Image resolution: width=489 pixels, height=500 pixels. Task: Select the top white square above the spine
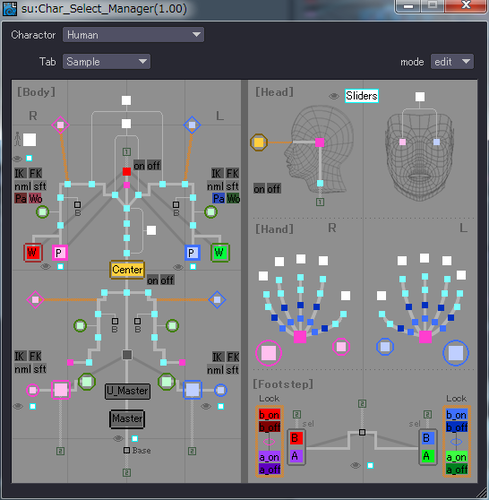pos(126,100)
